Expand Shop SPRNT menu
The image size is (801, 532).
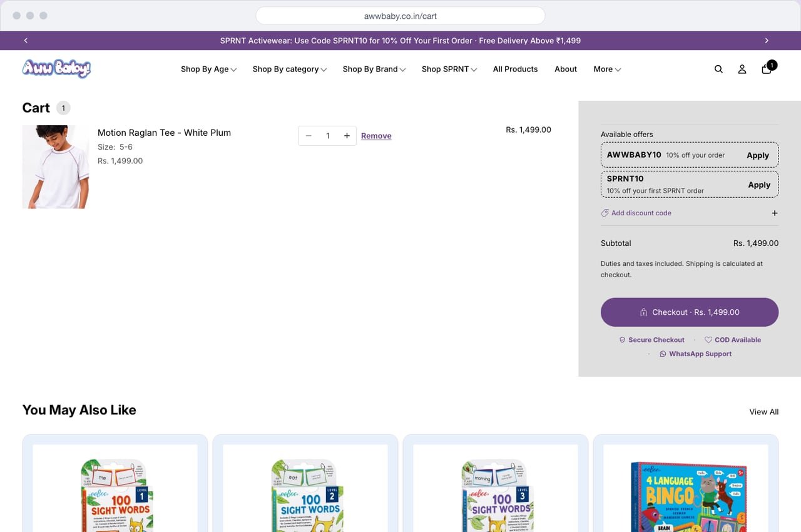coord(449,69)
